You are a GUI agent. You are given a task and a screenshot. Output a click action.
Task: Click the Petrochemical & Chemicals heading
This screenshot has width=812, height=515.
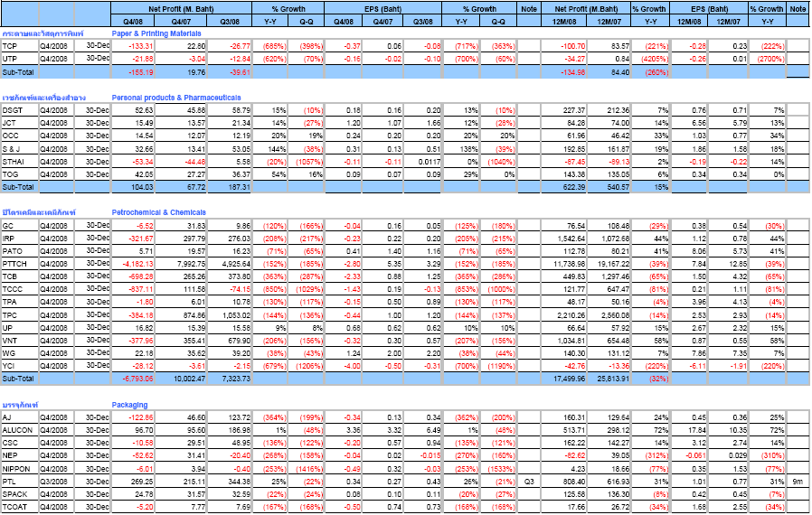(158, 212)
